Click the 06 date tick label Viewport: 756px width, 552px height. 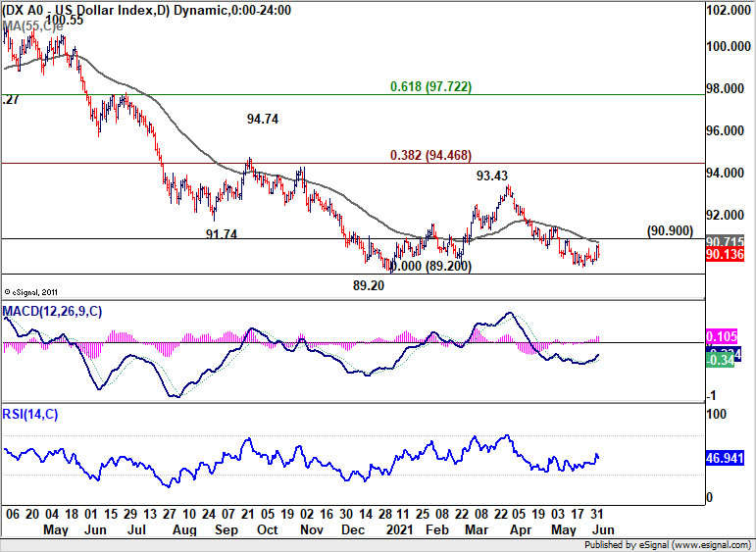coord(13,514)
